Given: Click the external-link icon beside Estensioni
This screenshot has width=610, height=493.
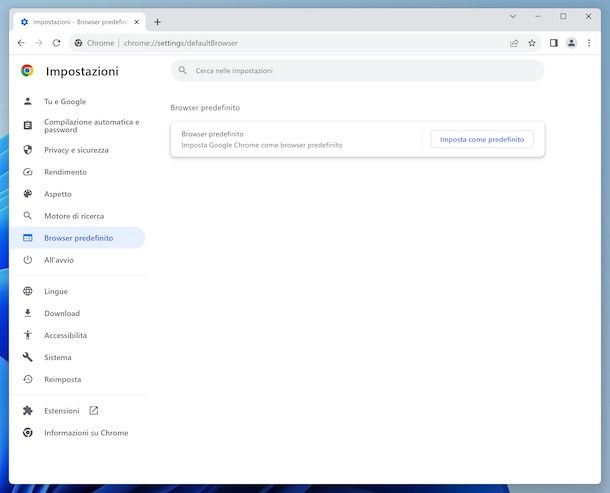Looking at the screenshot, I should click(94, 411).
